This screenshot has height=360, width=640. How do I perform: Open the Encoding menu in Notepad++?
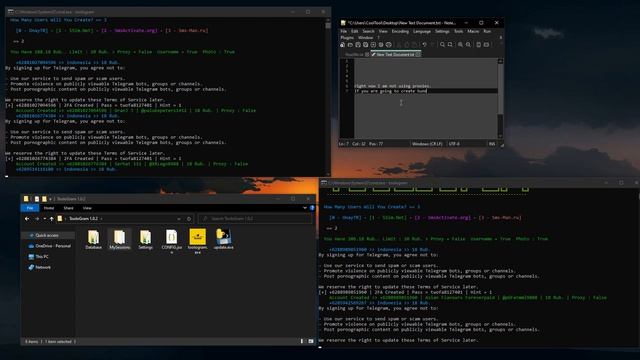[400, 31]
